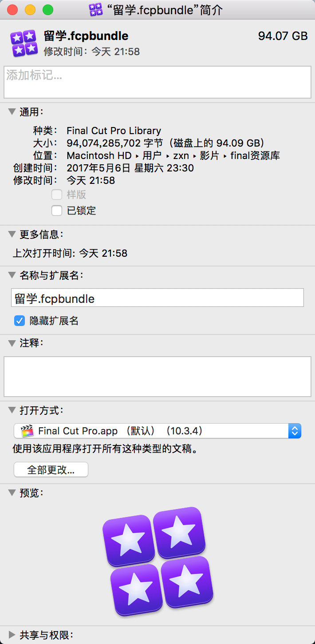315x644 pixels.
Task: Expand the 共享与权限 section
Action: 12,635
